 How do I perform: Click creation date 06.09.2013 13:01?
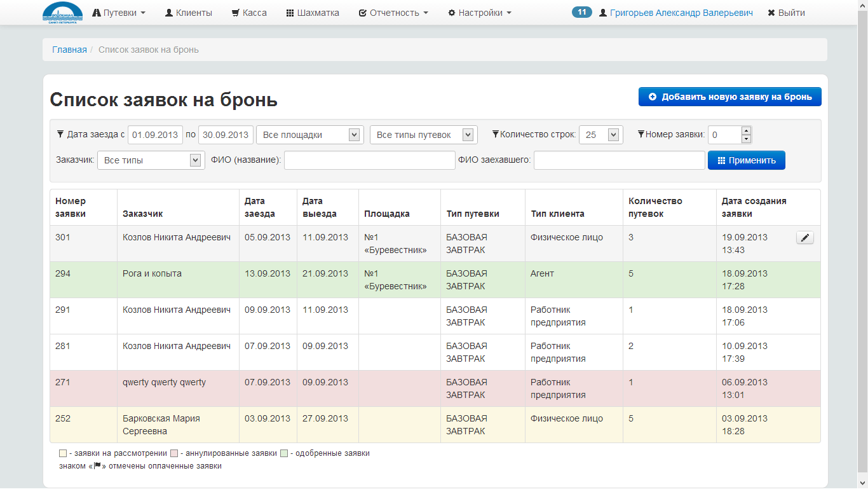pyautogui.click(x=745, y=388)
